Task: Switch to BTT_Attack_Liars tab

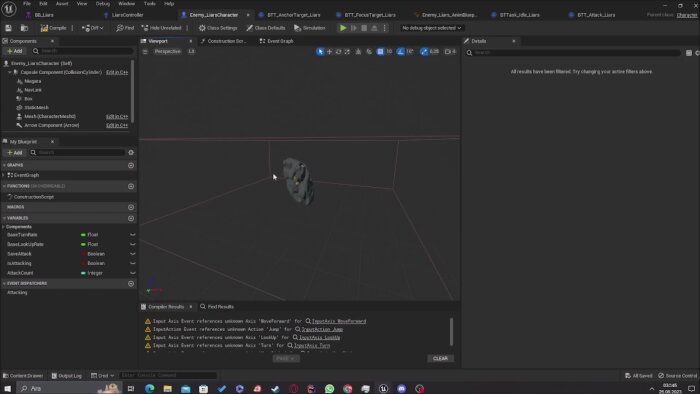Action: 596,15
